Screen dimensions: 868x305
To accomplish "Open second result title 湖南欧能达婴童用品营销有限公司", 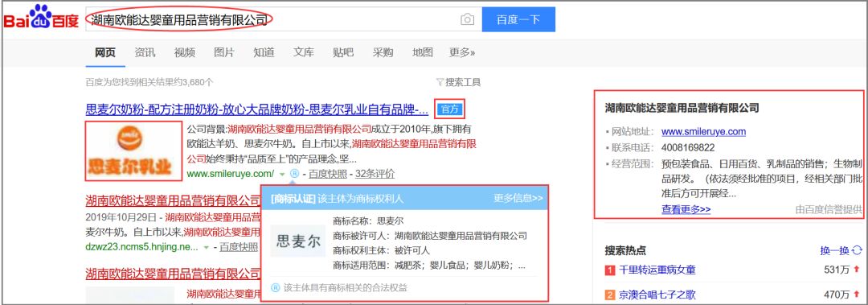I will (174, 200).
